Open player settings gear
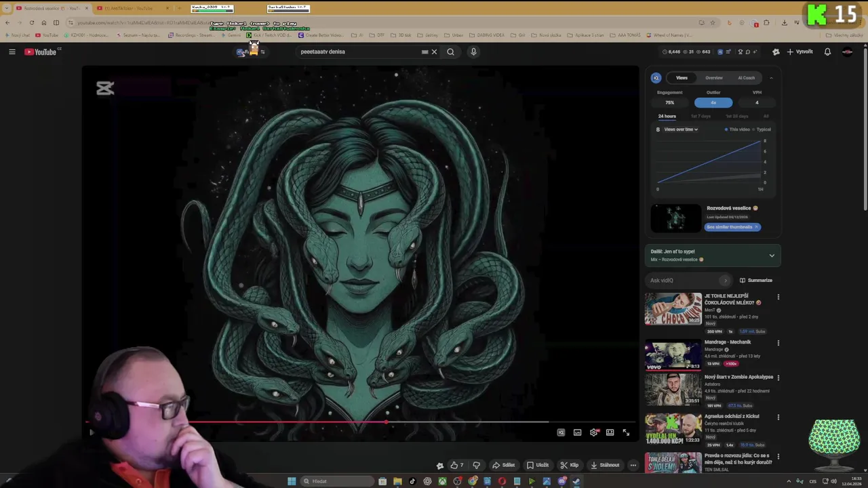Image resolution: width=868 pixels, height=488 pixels. pos(594,432)
